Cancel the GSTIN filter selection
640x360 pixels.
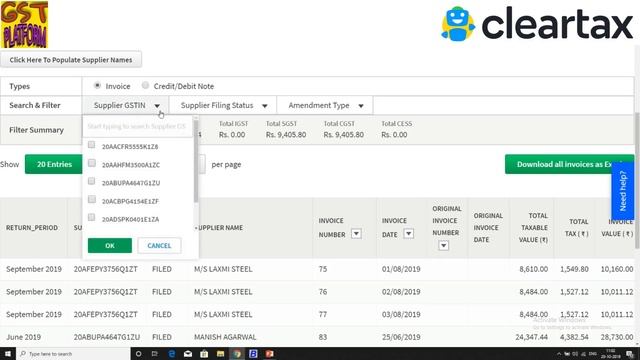tap(159, 245)
